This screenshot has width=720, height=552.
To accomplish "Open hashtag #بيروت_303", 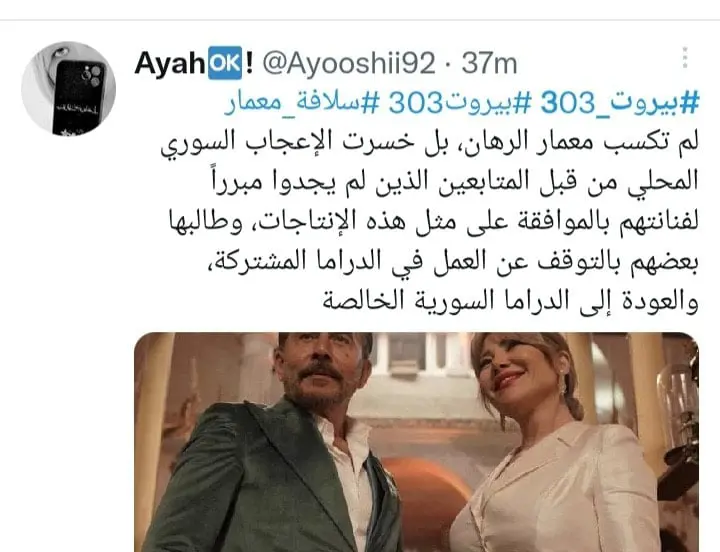I will 619,102.
